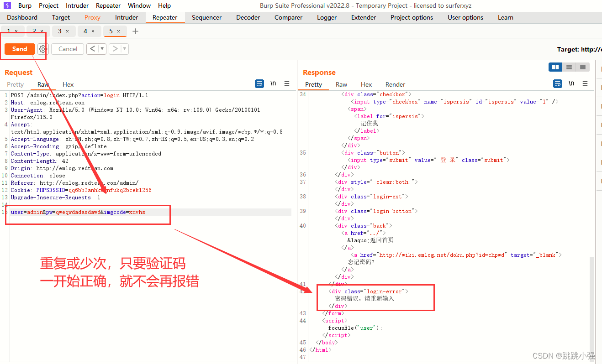The height and width of the screenshot is (364, 602).
Task: Open Repeater settings gear icon
Action: click(42, 49)
